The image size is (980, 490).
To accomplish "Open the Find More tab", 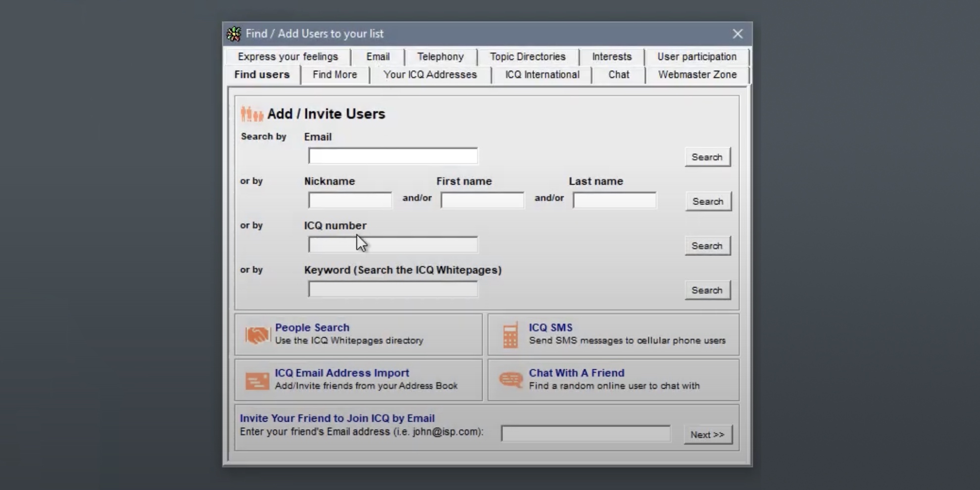I will [335, 75].
